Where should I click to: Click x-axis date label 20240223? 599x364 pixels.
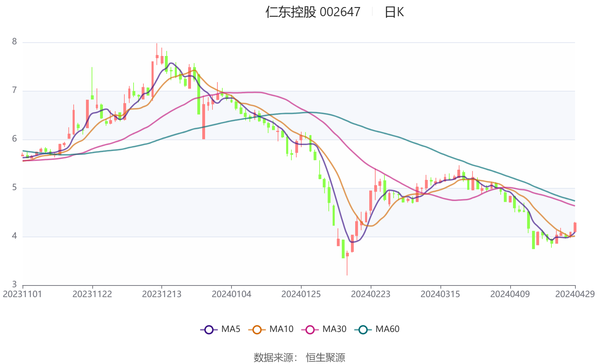point(371,294)
